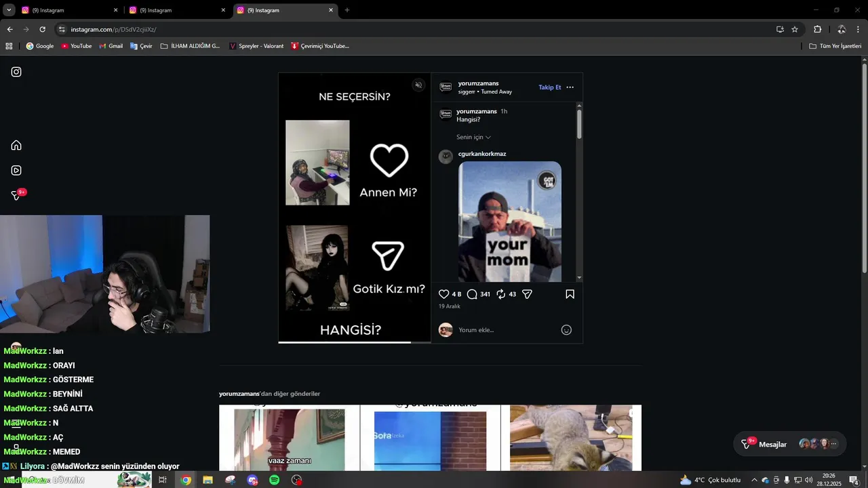Screen dimensions: 868x488
Task: Open File Explorer in the taskbar
Action: (208, 480)
